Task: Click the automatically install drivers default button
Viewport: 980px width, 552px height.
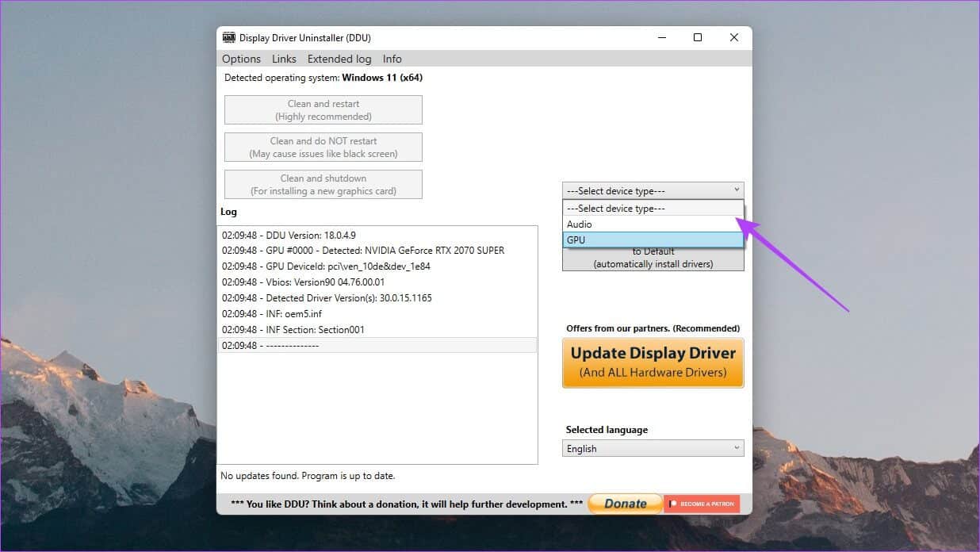Action: coord(653,259)
